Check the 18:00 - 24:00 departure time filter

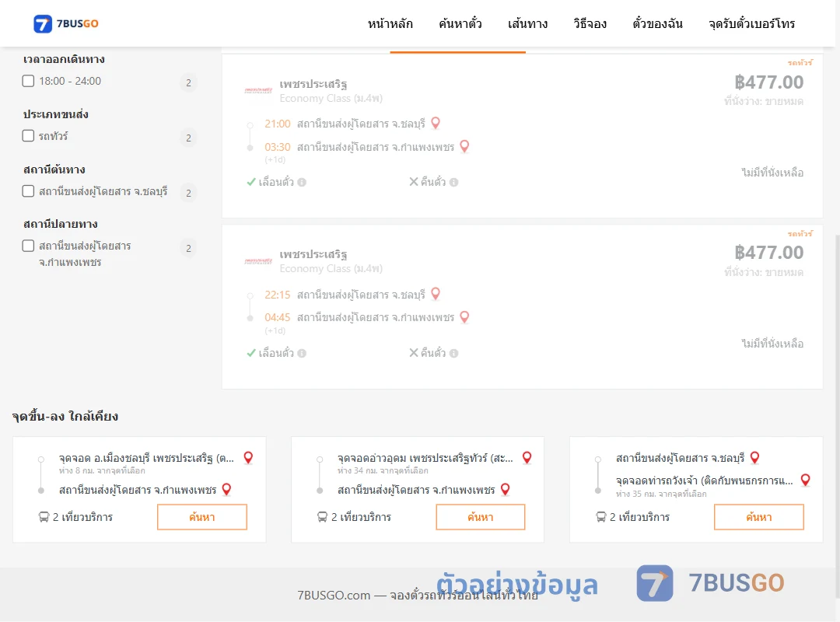coord(29,81)
